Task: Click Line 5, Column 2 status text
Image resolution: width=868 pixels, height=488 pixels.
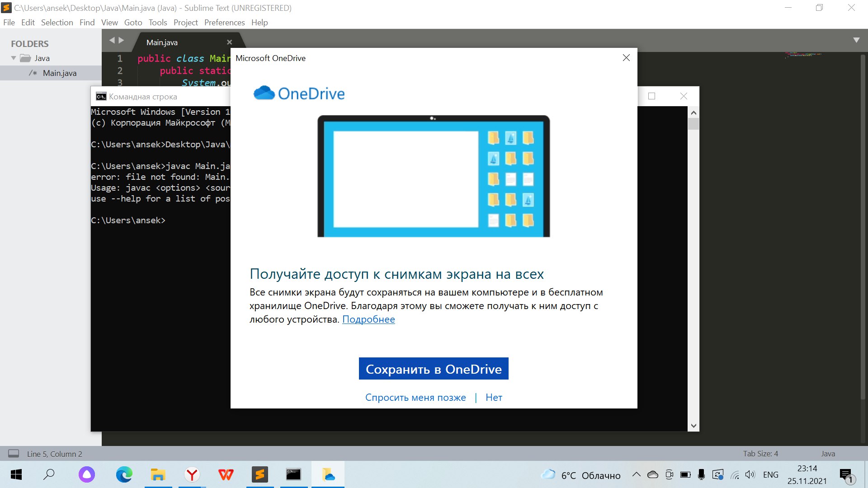Action: [x=55, y=454]
